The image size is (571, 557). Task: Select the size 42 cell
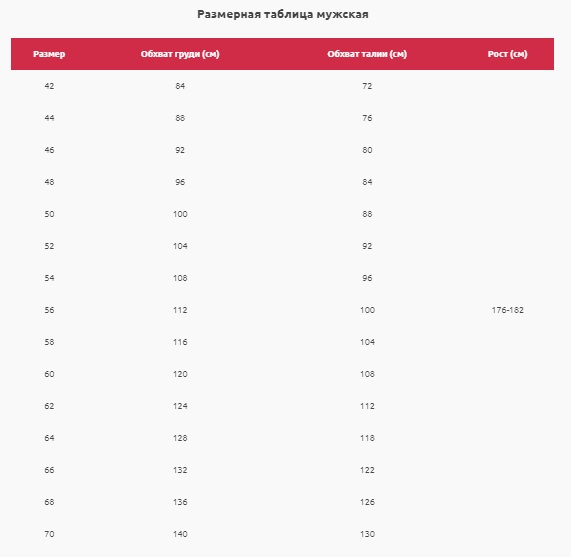pyautogui.click(x=49, y=86)
